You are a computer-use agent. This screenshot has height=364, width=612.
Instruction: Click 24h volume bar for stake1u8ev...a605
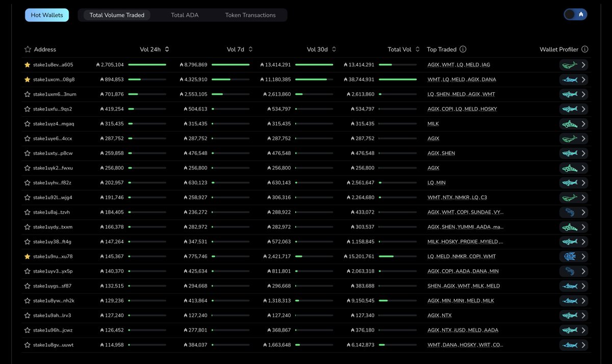147,65
